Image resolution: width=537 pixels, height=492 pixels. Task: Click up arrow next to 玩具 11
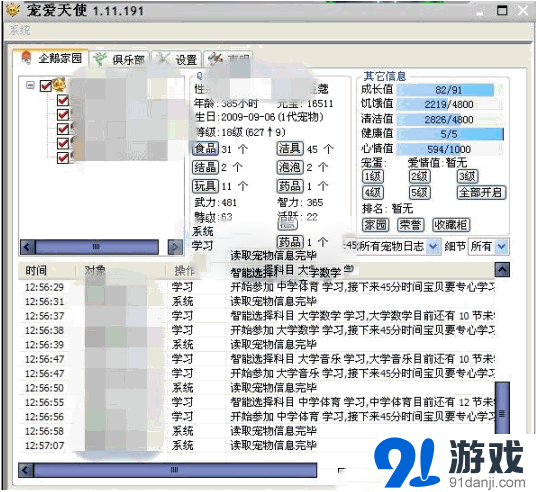coord(243,186)
